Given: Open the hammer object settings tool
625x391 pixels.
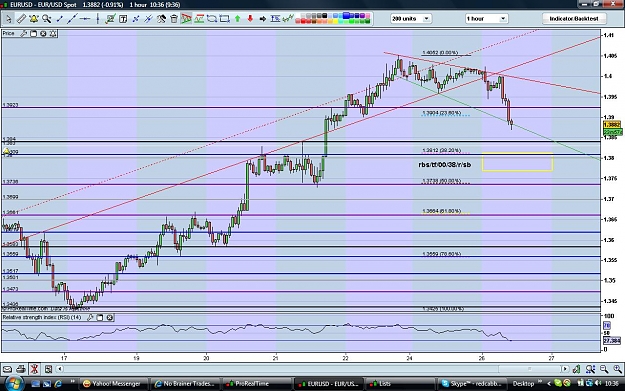Looking at the screenshot, I should [161, 18].
